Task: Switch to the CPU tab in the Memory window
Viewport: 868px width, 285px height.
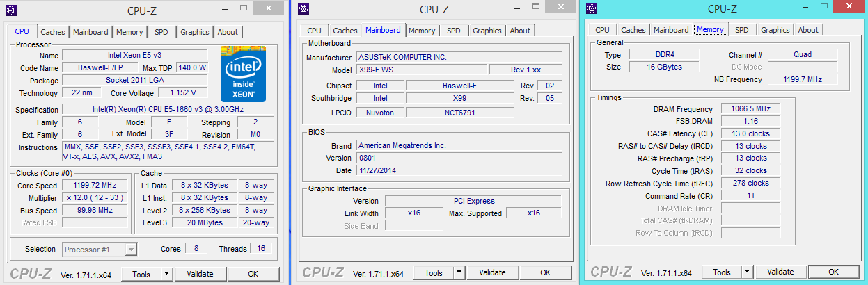Action: (x=603, y=30)
